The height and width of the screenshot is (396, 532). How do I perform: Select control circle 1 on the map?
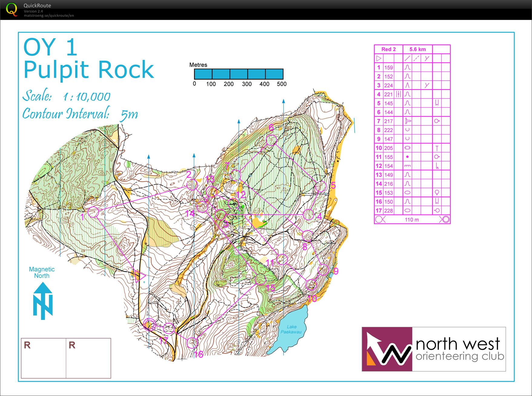(93, 212)
